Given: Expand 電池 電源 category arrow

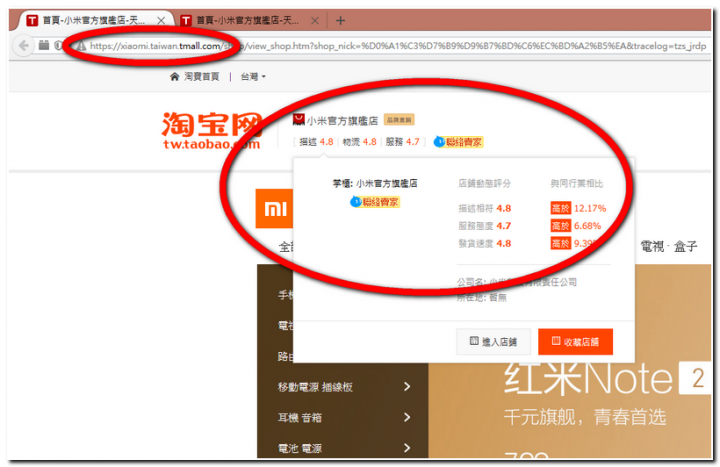Looking at the screenshot, I should [407, 448].
